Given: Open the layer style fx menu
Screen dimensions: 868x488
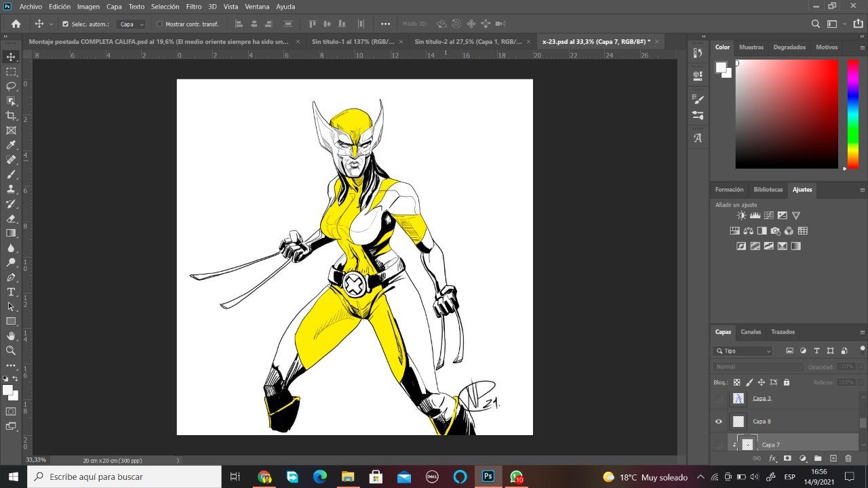Looking at the screenshot, I should (x=772, y=459).
